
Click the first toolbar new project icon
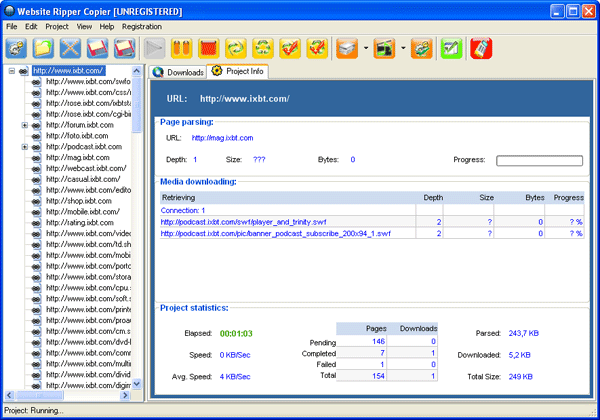click(x=16, y=48)
